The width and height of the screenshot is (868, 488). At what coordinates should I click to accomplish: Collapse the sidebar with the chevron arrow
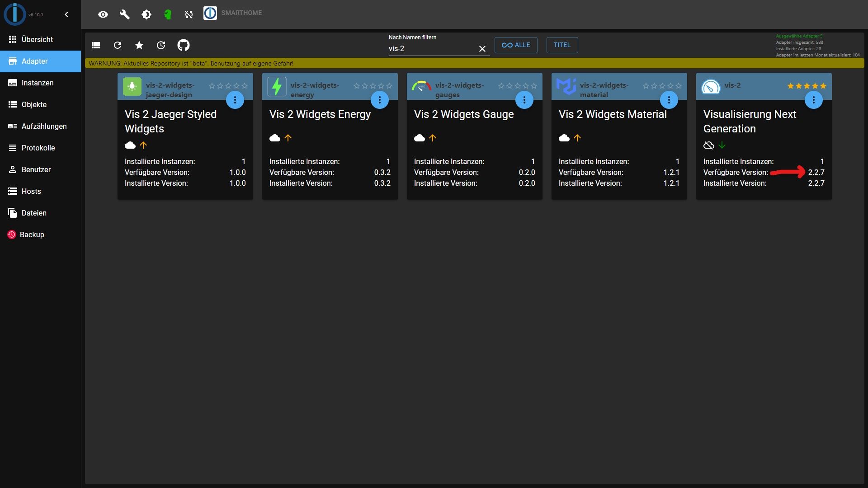66,14
